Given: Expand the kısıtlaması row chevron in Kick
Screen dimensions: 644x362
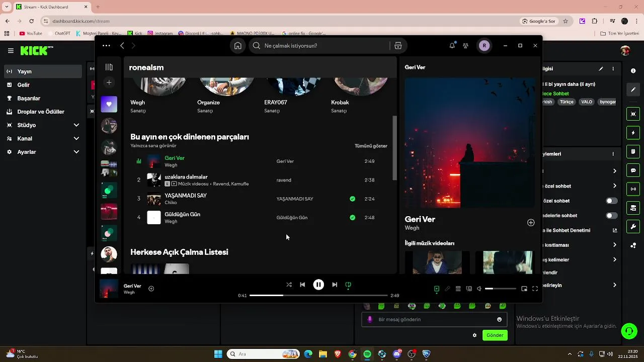Looking at the screenshot, I should pos(615,245).
